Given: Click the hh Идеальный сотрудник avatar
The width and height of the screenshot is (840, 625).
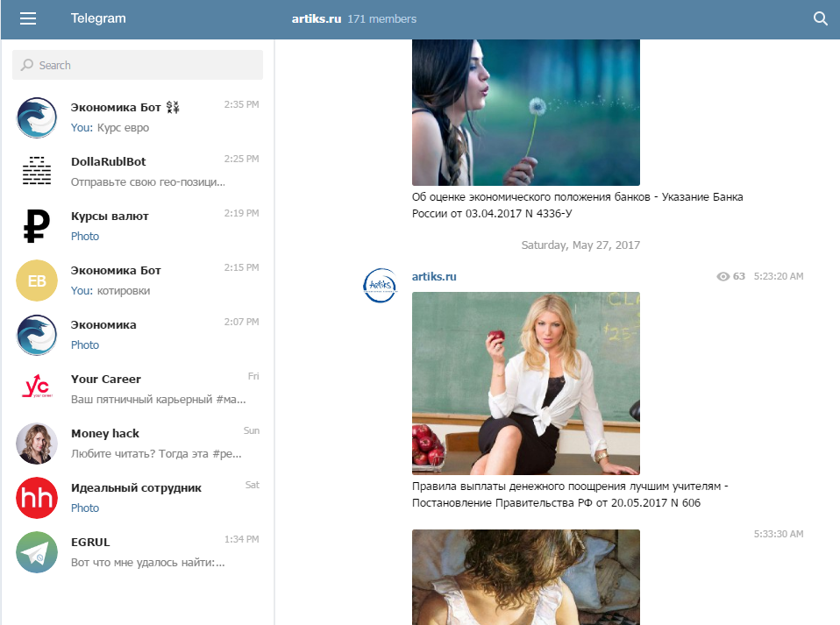Looking at the screenshot, I should [x=37, y=498].
